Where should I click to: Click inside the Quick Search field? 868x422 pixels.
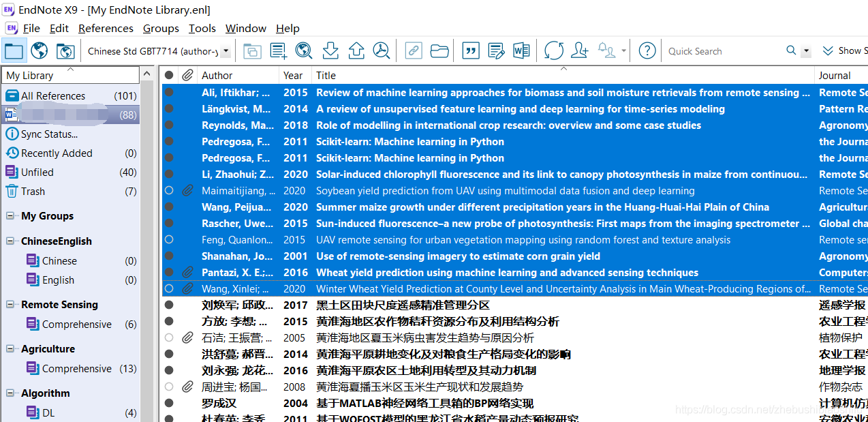(x=722, y=51)
